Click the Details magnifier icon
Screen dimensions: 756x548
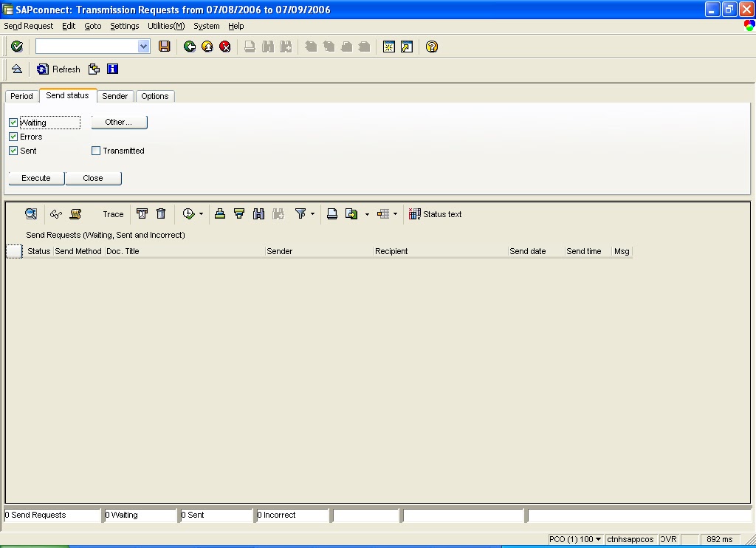[x=31, y=213]
